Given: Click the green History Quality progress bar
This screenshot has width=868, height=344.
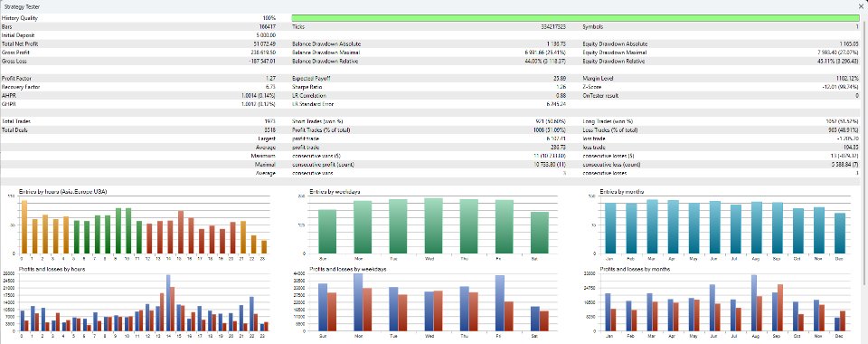Looking at the screenshot, I should [x=575, y=18].
